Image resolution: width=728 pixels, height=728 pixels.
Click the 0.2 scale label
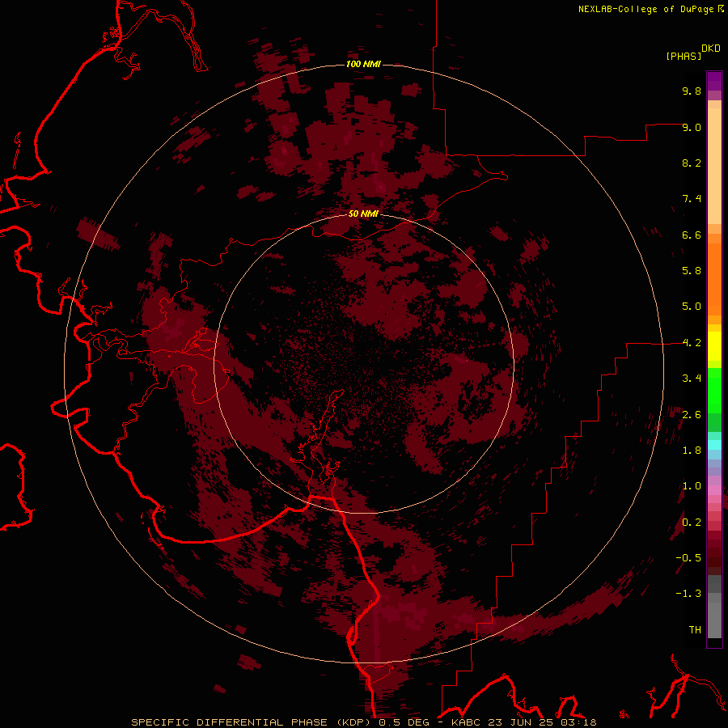(692, 523)
